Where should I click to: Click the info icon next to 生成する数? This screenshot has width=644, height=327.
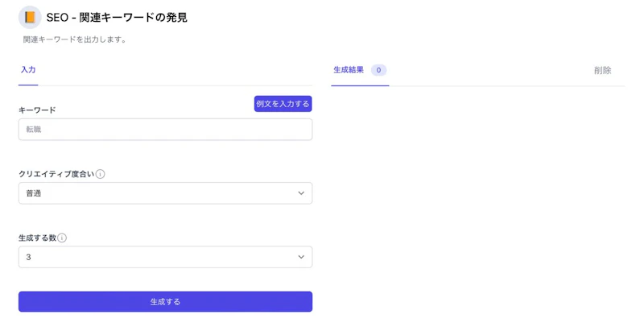click(62, 238)
